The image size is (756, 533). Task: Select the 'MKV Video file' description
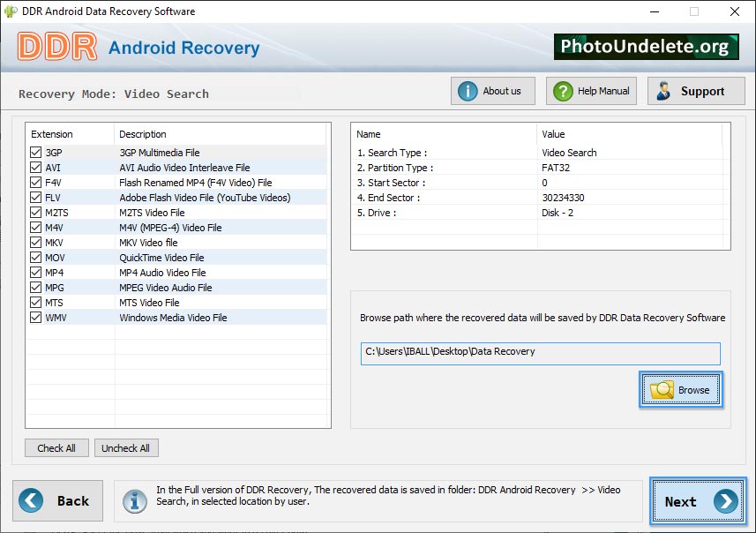[148, 242]
